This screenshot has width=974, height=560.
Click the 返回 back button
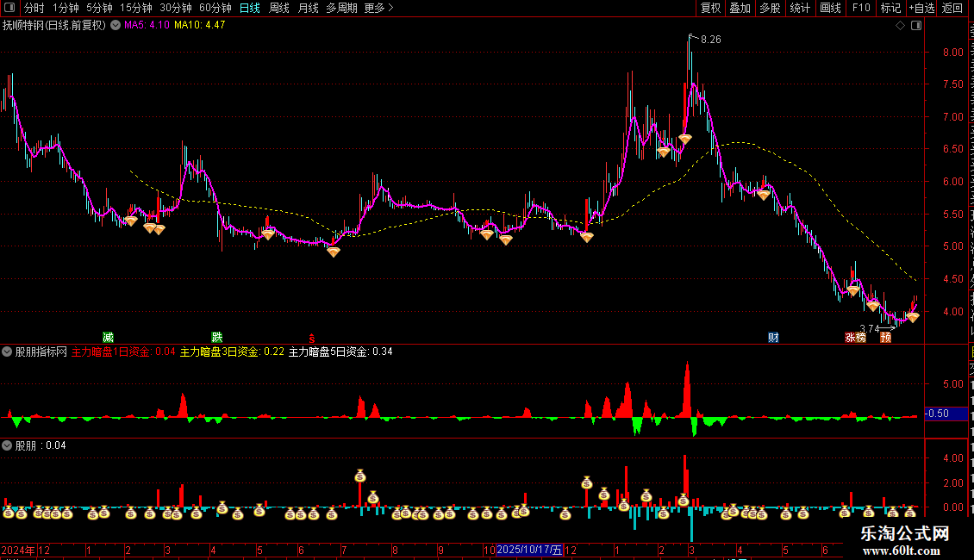pos(952,8)
